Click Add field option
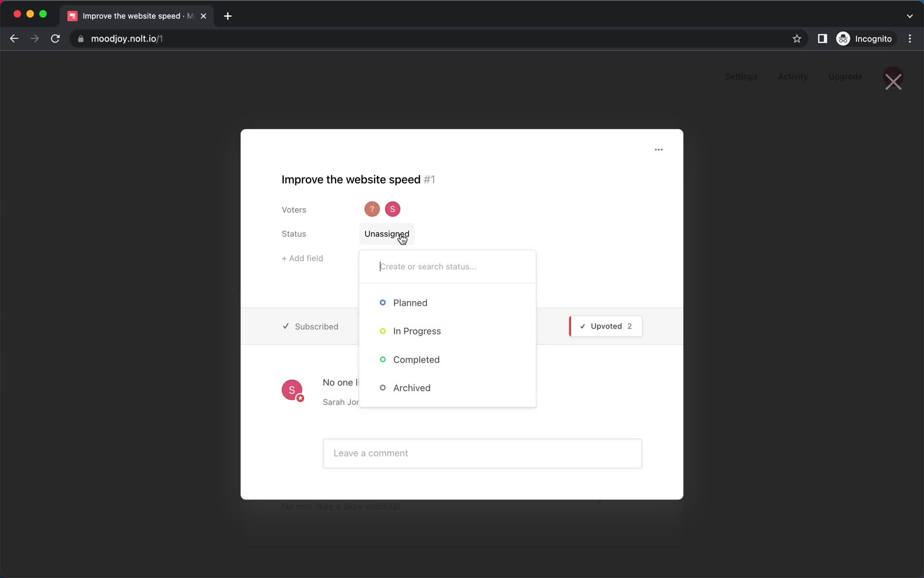Image resolution: width=924 pixels, height=578 pixels. tap(301, 258)
